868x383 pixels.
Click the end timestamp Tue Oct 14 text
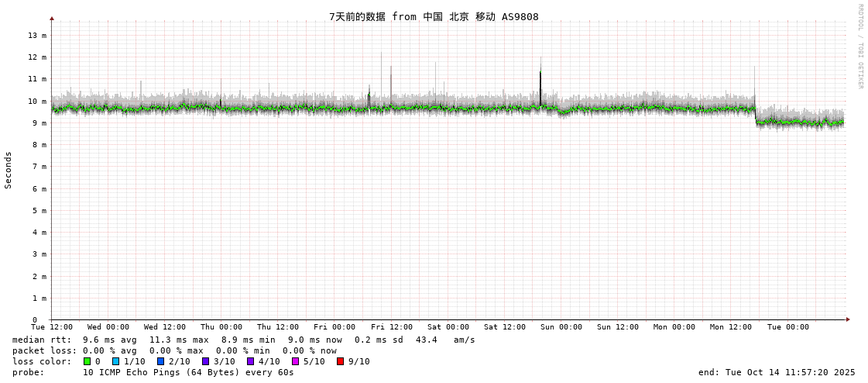pos(777,372)
